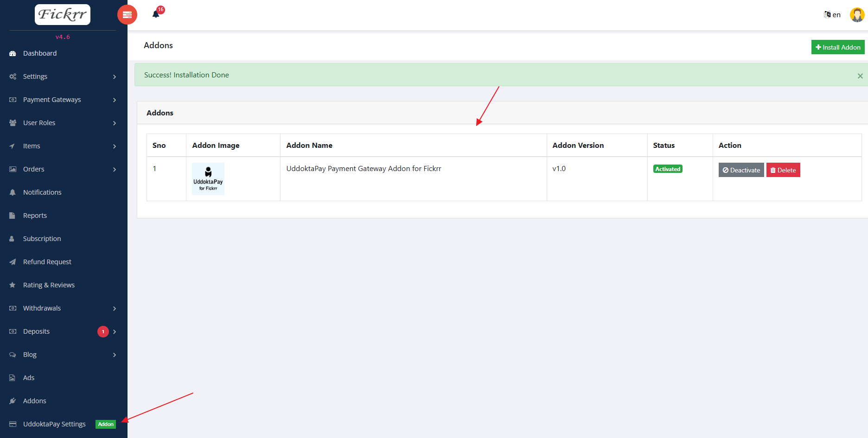Select the Refund Request paper-plane icon

pos(13,261)
